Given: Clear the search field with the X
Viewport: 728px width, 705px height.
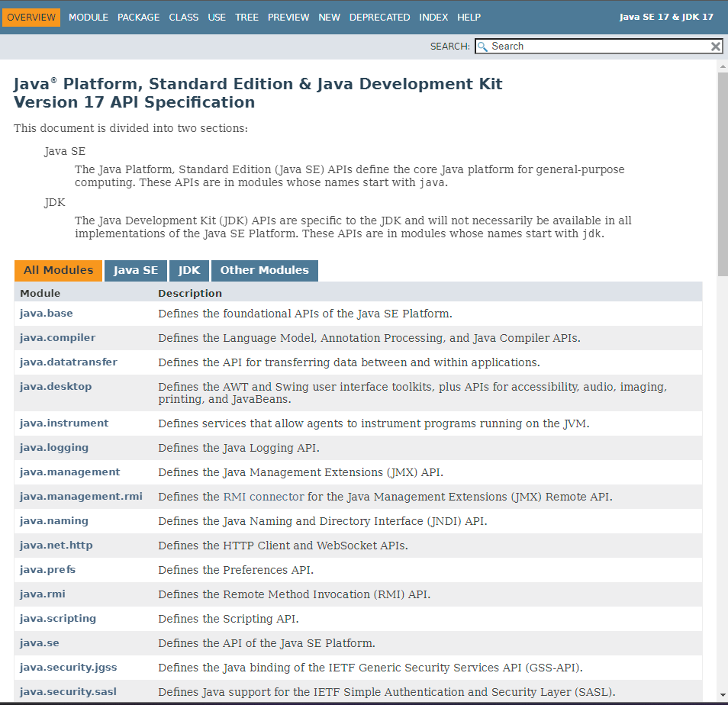Looking at the screenshot, I should pyautogui.click(x=716, y=47).
